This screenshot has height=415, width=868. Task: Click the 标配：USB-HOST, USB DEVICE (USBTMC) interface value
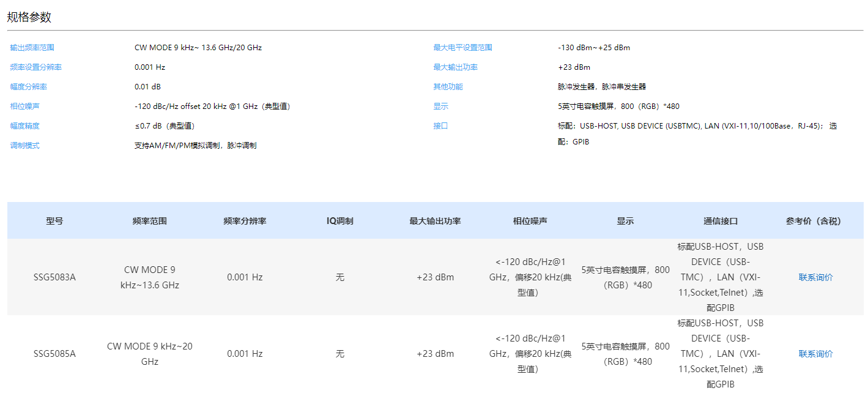(x=697, y=134)
